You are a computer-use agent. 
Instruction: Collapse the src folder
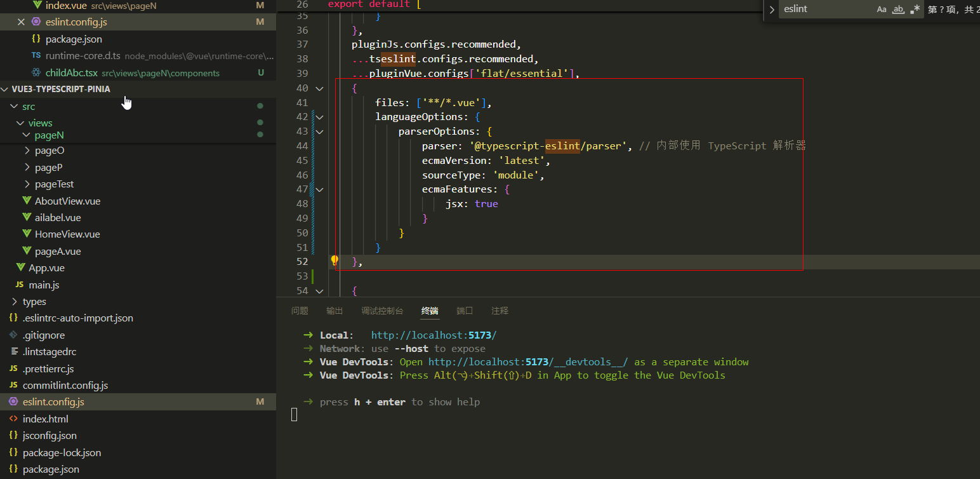pyautogui.click(x=14, y=106)
